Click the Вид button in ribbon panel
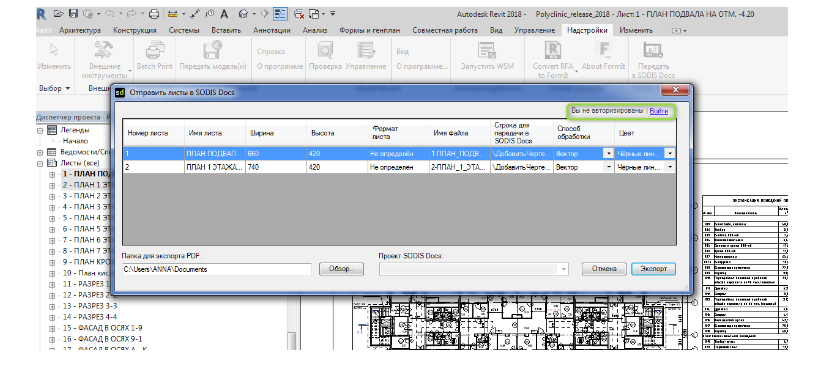Image resolution: width=827 pixels, height=367 pixels. [402, 52]
